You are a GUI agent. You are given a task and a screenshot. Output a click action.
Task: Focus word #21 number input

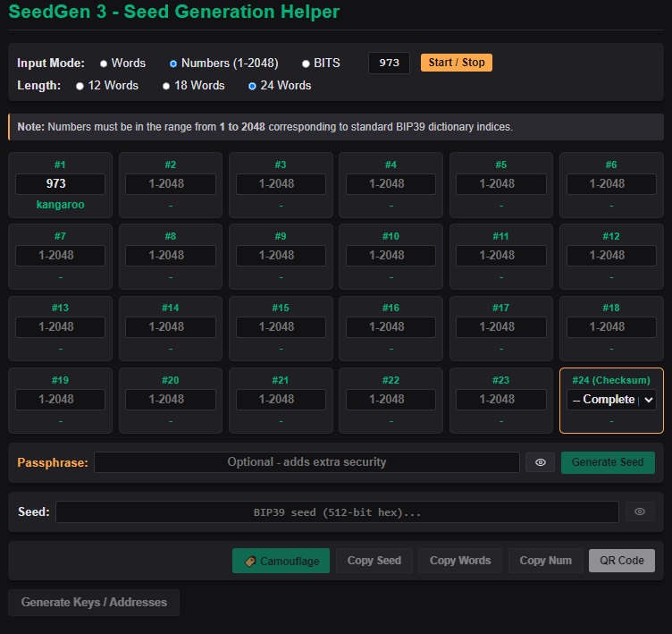pos(281,400)
